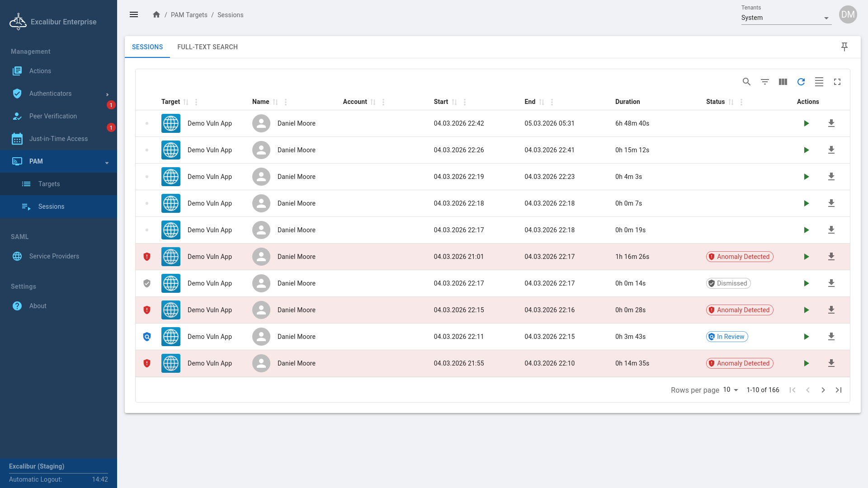Screen dimensions: 868x488
Task: Pin the sessions panel
Action: (844, 47)
